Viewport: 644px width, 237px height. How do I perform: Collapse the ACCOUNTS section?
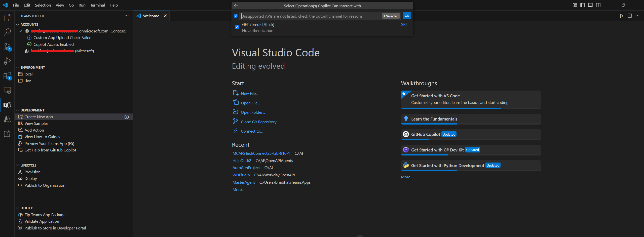point(18,24)
